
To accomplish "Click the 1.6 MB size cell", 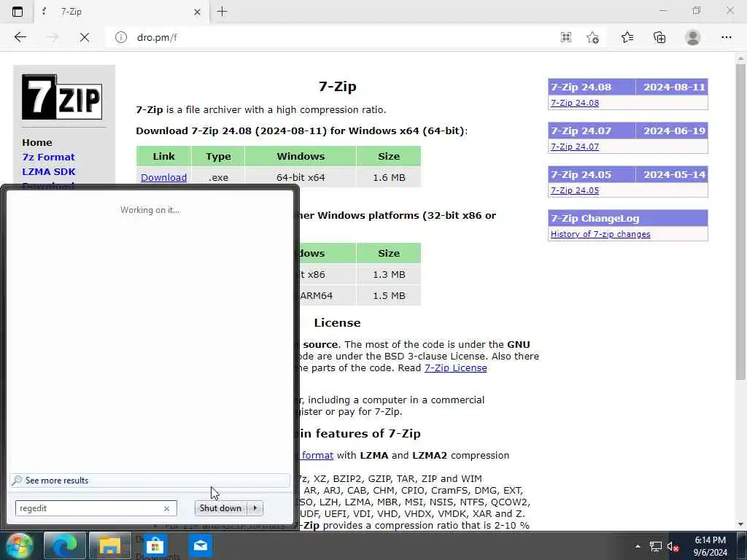I will pos(389,178).
